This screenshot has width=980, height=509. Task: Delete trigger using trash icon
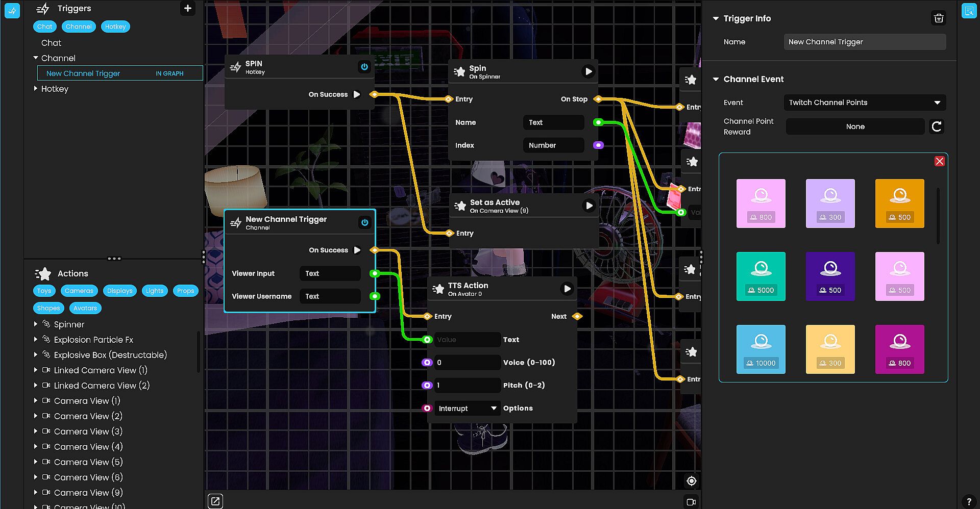point(938,18)
